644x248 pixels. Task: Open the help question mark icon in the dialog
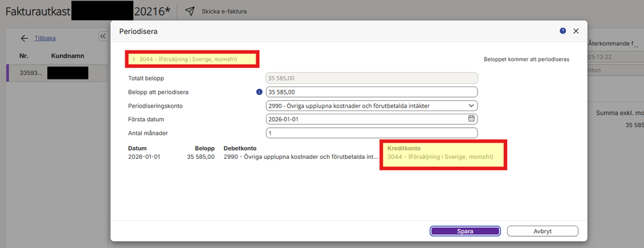563,31
